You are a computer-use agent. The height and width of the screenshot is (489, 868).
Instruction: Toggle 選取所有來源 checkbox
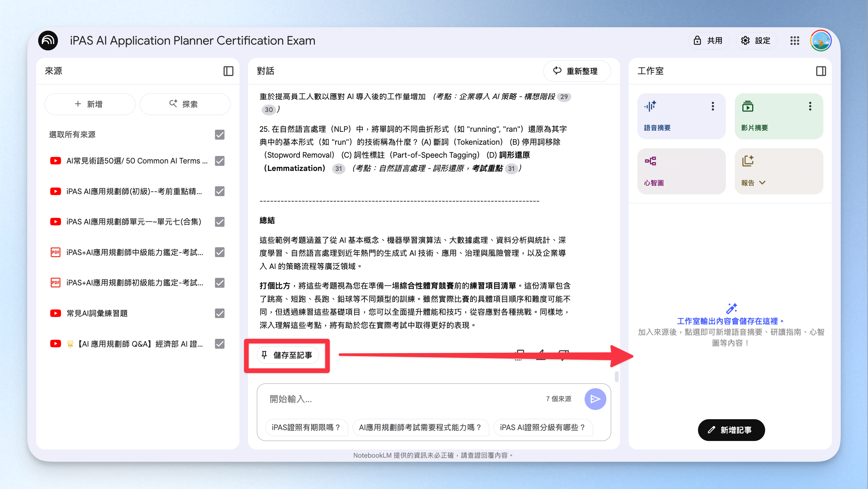[220, 135]
